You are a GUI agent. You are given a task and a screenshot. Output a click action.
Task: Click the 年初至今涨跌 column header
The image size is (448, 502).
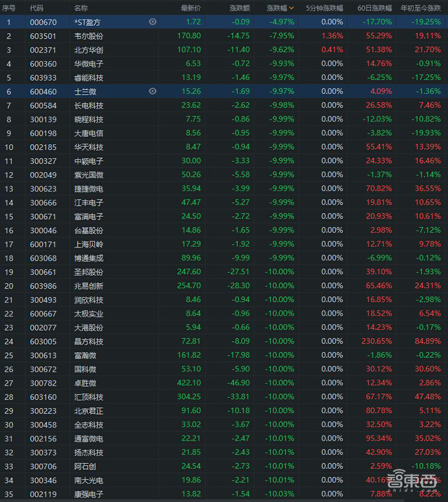421,8
